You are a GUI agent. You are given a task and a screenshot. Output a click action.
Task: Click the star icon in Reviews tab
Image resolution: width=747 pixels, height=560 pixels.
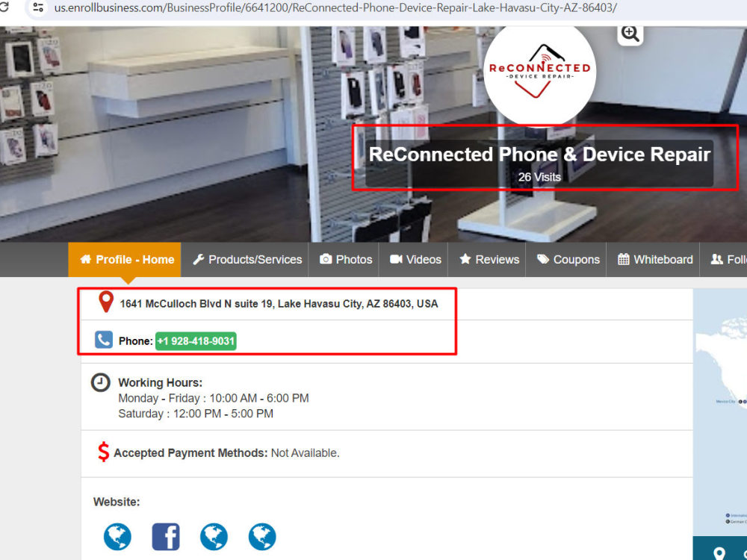(x=465, y=258)
